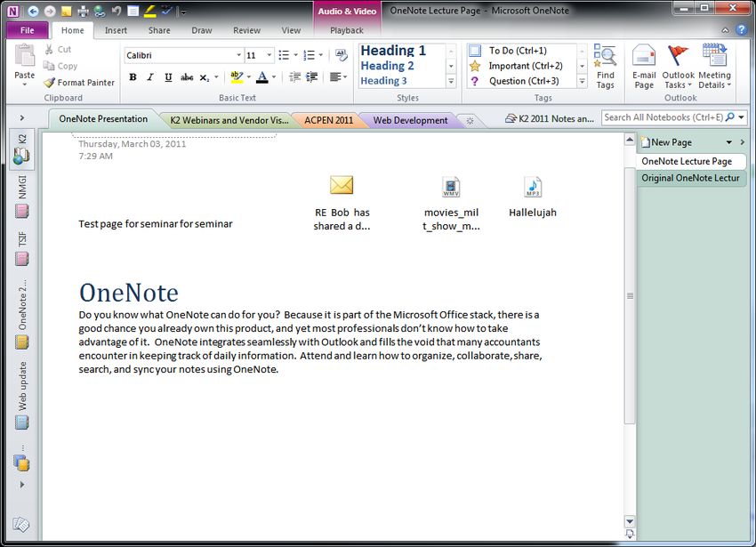
Task: Click the page view icon in quick access toolbar
Action: (x=133, y=11)
